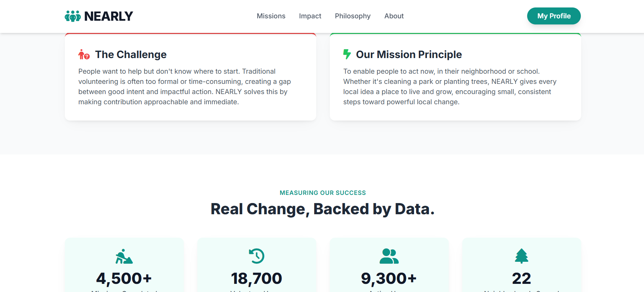Image resolution: width=644 pixels, height=292 pixels.
Task: Click the Real Change, Backed by Data heading
Action: [322, 209]
